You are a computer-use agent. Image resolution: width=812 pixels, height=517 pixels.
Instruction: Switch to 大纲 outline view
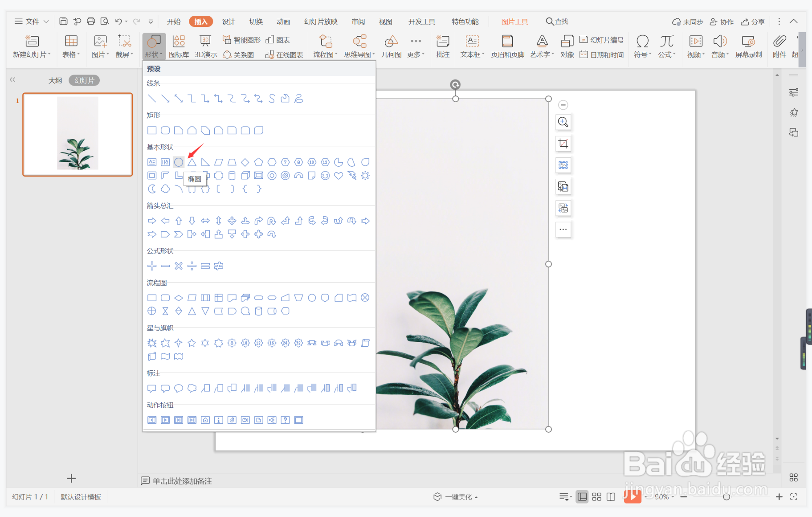tap(55, 80)
